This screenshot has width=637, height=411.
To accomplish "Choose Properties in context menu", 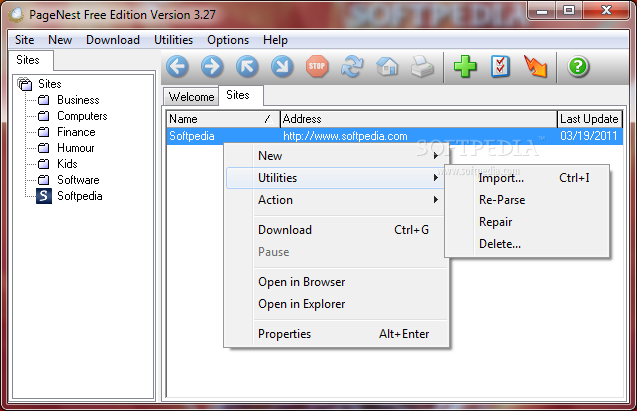I will tap(336, 334).
